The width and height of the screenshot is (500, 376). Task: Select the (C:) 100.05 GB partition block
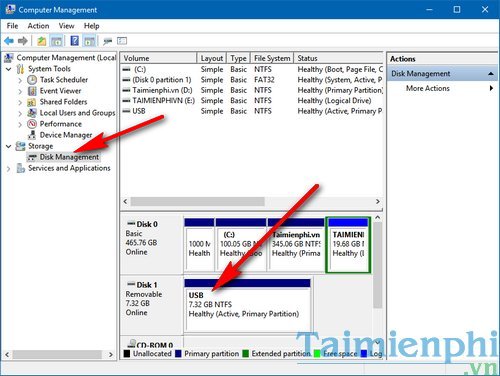click(241, 245)
